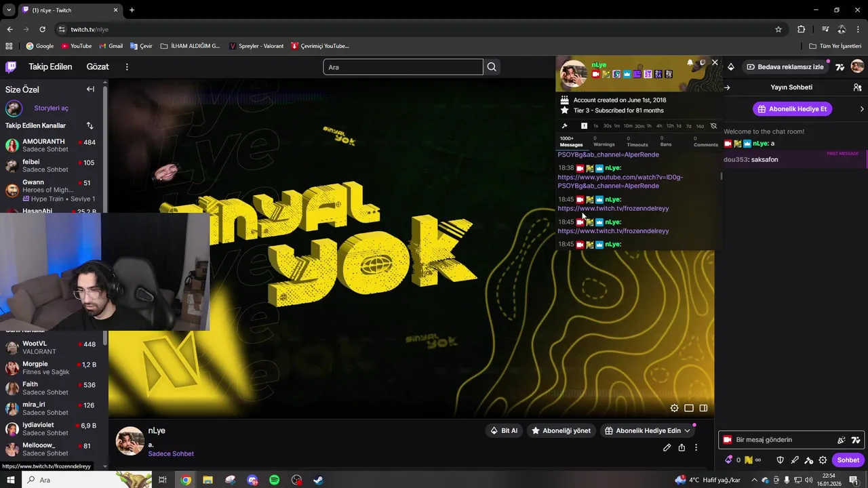The width and height of the screenshot is (868, 488).
Task: Click the ban user icon
Action: [x=713, y=126]
